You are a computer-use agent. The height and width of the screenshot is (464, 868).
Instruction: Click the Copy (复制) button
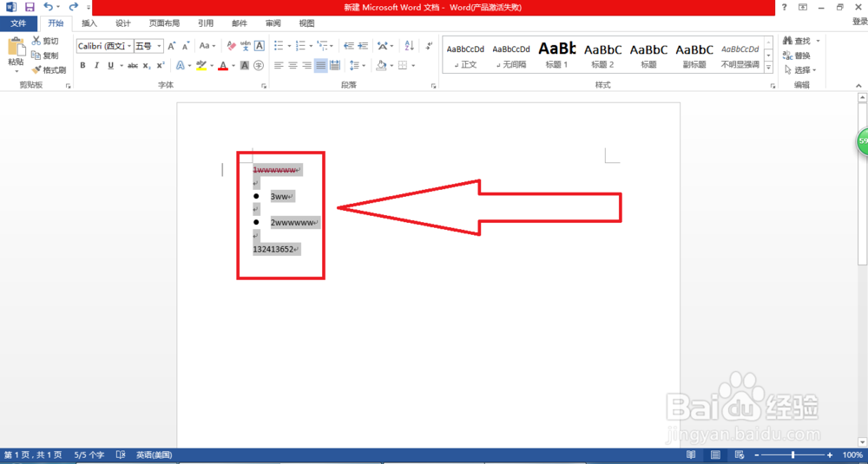coord(45,56)
